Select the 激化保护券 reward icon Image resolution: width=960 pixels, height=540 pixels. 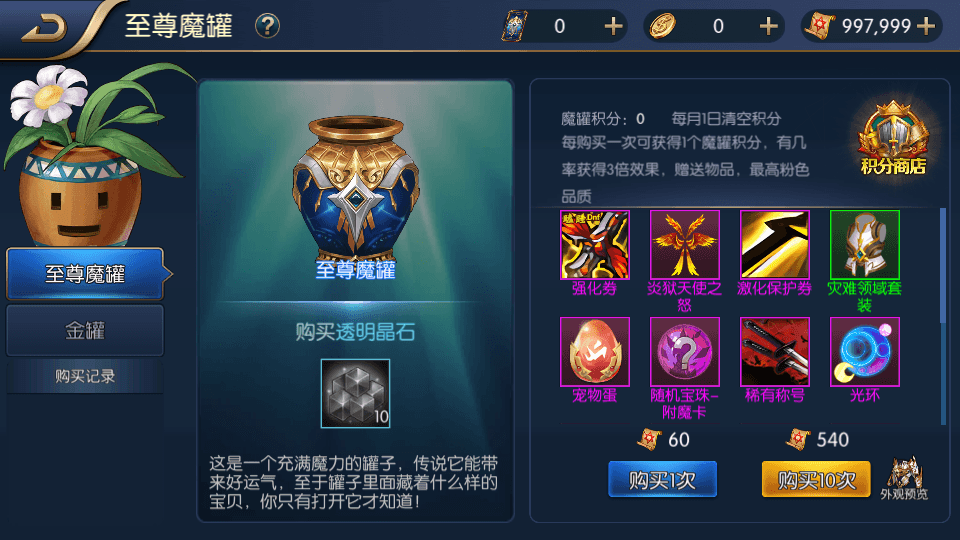pos(774,245)
